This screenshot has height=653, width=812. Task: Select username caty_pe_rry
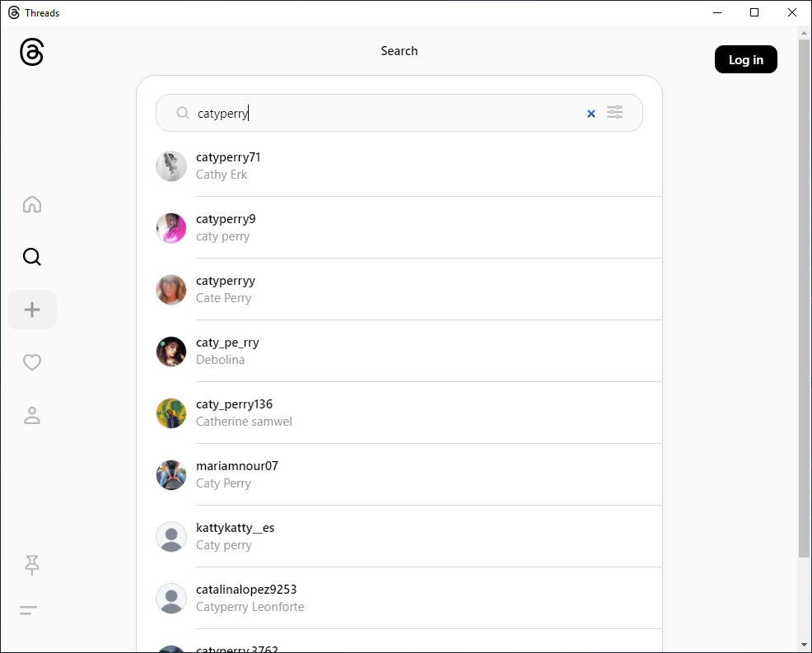(x=227, y=343)
